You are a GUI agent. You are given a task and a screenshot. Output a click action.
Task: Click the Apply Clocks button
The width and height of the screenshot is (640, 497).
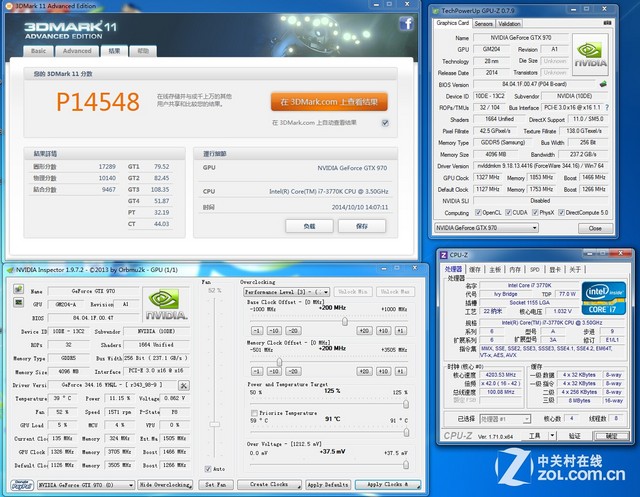pyautogui.click(x=388, y=485)
